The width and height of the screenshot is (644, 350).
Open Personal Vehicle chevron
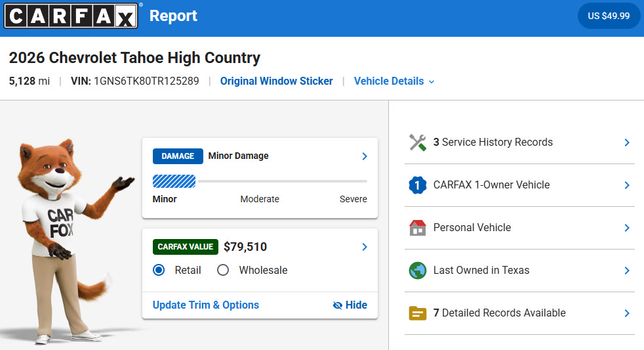(x=627, y=228)
